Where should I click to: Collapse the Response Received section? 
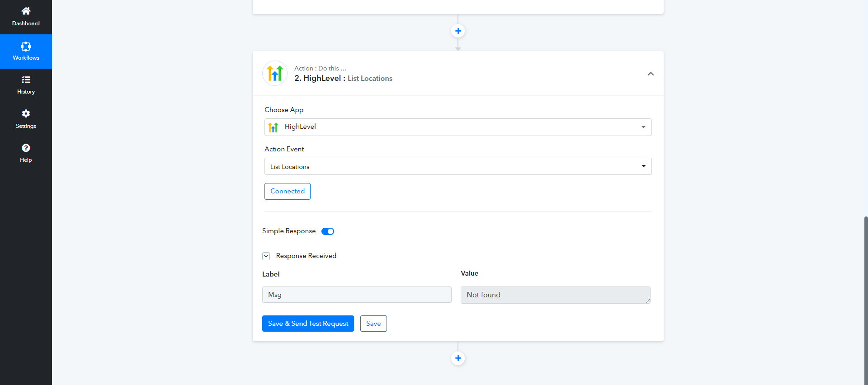coord(266,256)
